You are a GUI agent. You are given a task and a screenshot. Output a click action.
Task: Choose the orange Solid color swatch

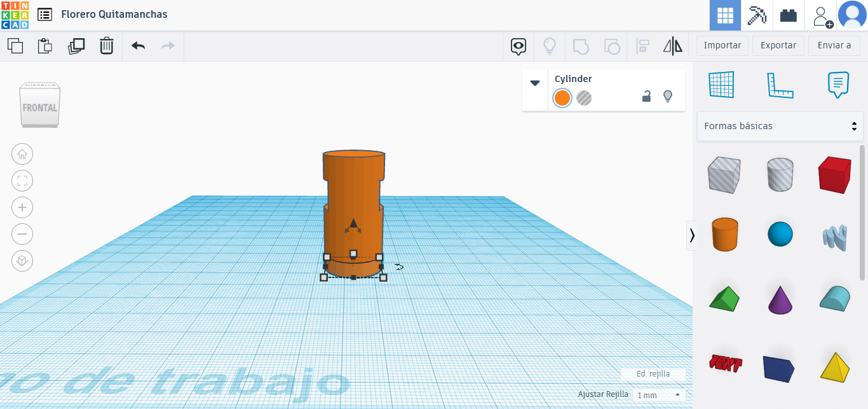(562, 98)
